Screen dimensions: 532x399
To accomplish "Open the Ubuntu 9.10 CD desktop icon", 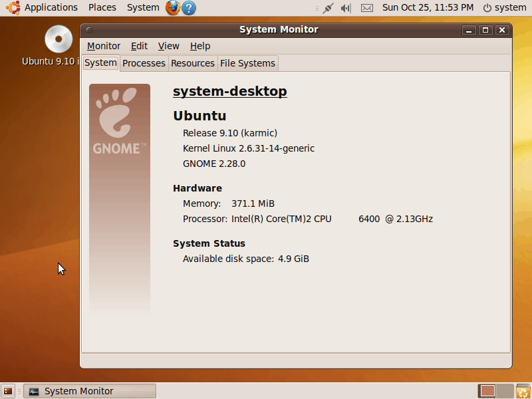I will click(59, 39).
